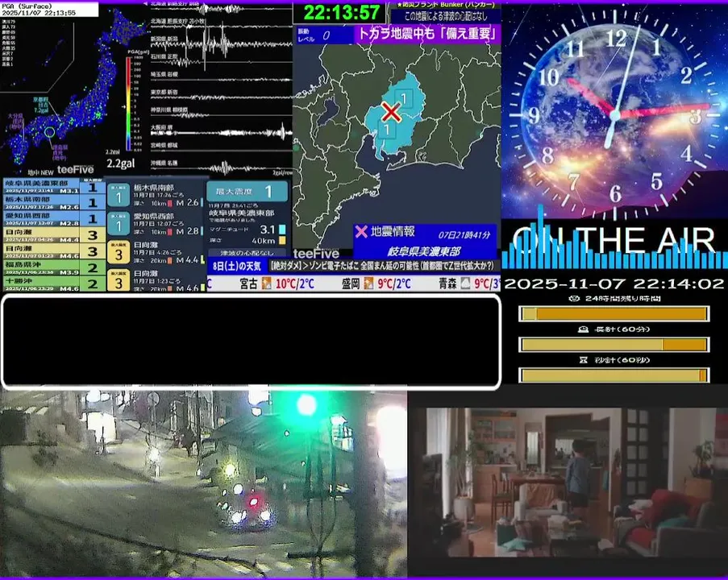Click the icon next to 長針(60分)
This screenshot has width=728, height=580.
[583, 329]
